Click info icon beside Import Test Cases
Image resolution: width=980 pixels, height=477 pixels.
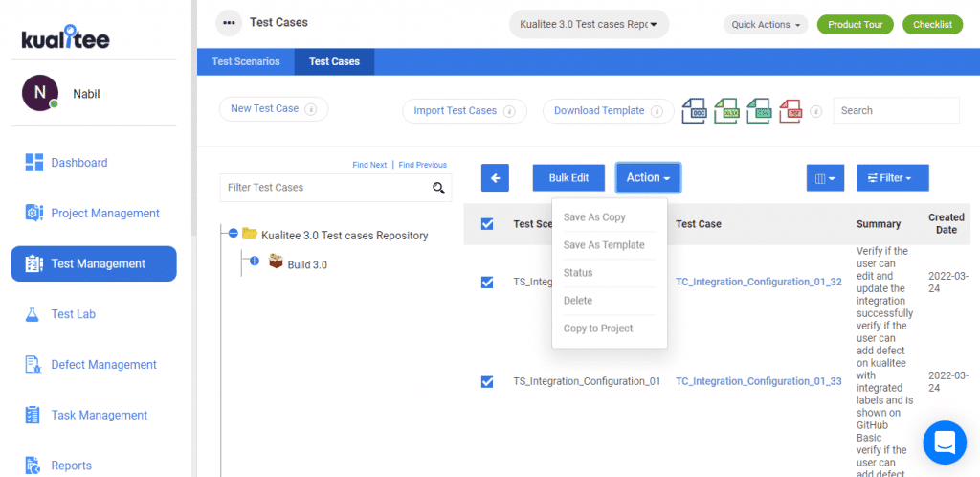tap(509, 111)
